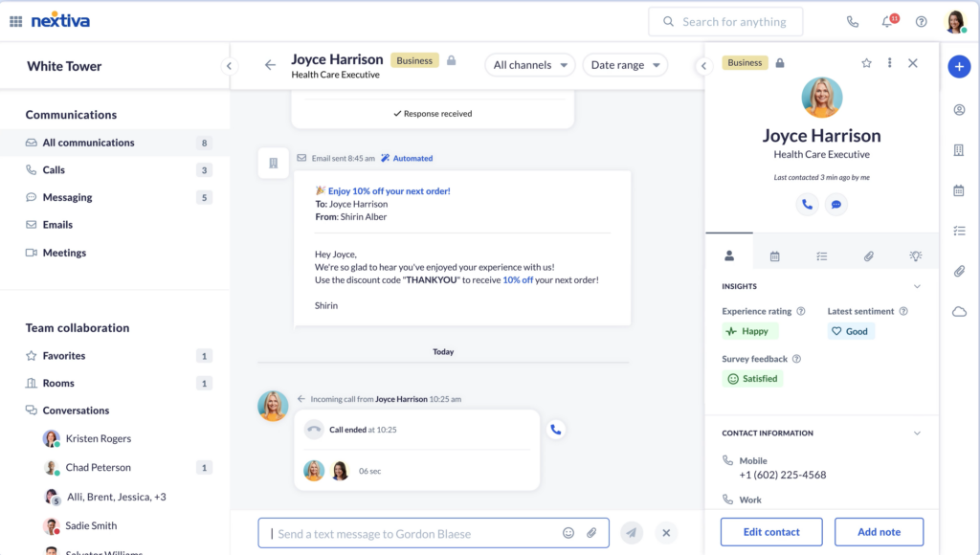The height and width of the screenshot is (555, 980).
Task: Collapse the contact panel with chevron
Action: (x=703, y=66)
